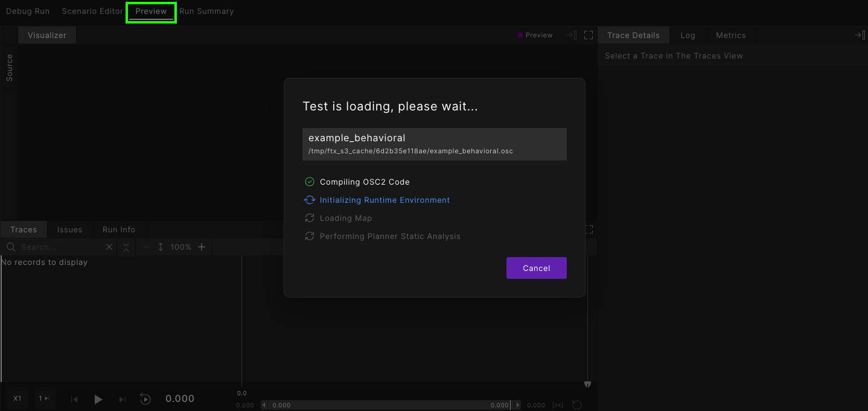Click the skip to start icon
The image size is (868, 411).
pyautogui.click(x=74, y=399)
